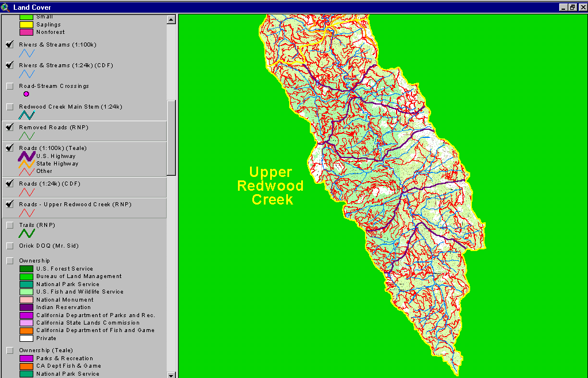Tick the Orick DOQ (Mr. Sid) checkbox
This screenshot has height=378, width=588.
(x=10, y=246)
